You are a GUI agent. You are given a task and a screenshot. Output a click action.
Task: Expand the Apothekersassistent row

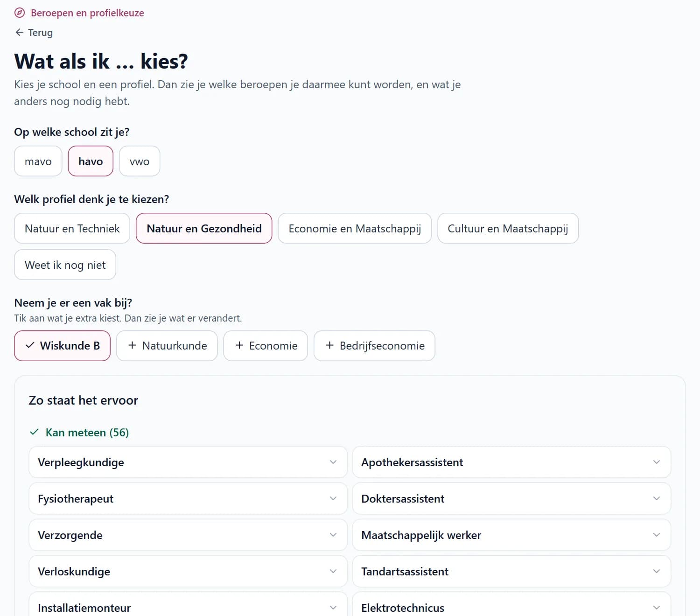pyautogui.click(x=511, y=462)
